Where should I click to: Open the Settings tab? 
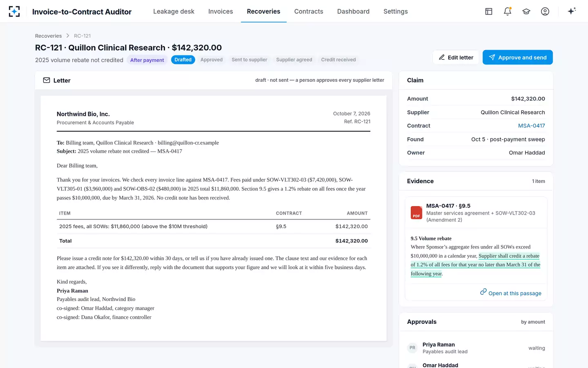[395, 11]
